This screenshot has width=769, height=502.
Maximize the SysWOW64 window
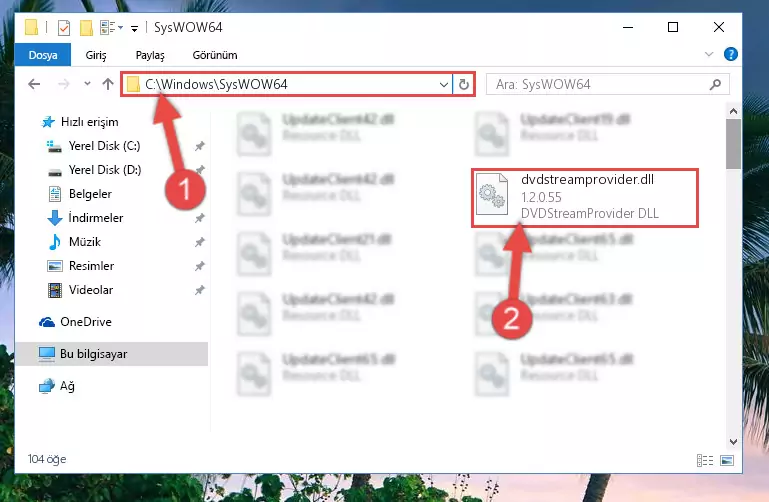point(673,27)
